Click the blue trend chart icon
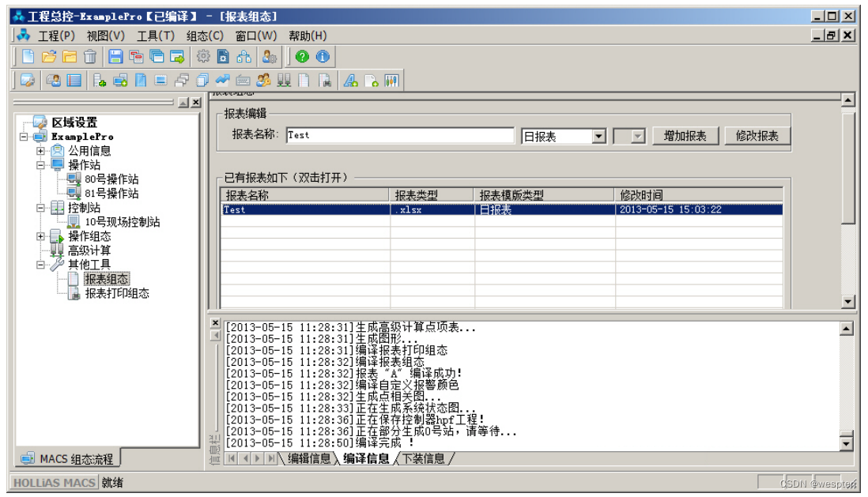 coord(223,81)
